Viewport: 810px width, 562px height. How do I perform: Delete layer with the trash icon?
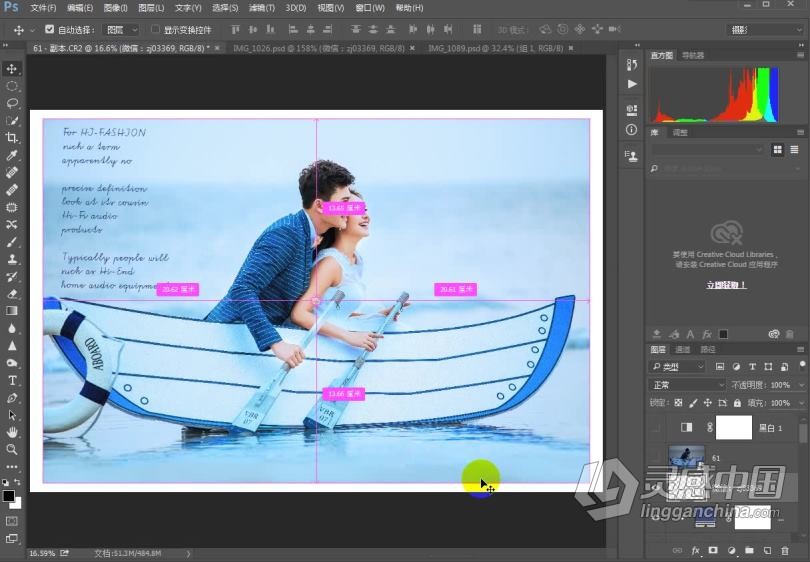[785, 551]
